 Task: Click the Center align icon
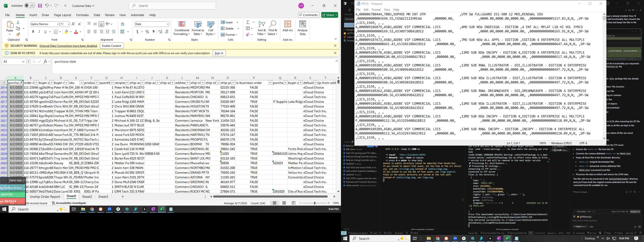click(95, 32)
